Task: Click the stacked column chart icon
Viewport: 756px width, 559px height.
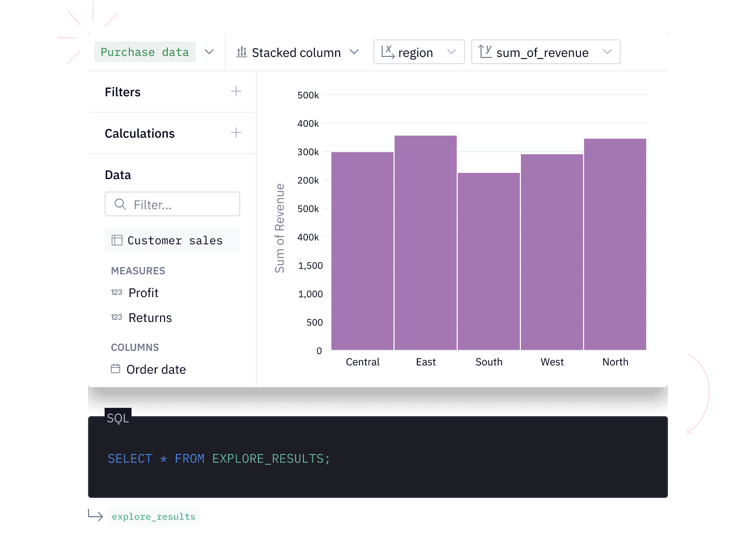Action: [x=242, y=52]
